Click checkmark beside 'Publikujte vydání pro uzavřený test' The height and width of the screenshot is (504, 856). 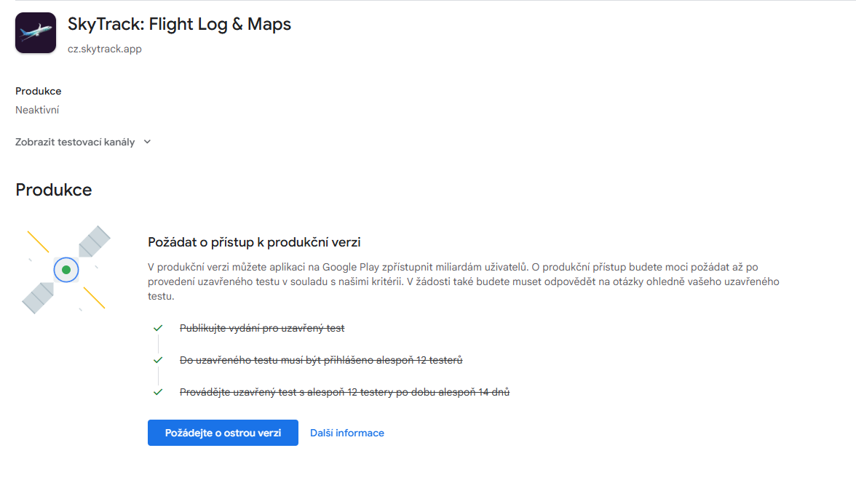tap(158, 328)
